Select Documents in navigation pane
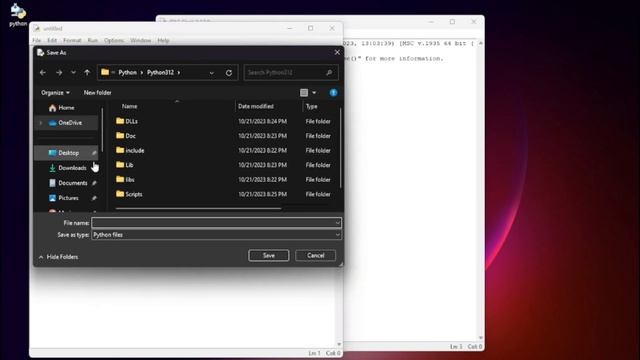 tap(67, 183)
